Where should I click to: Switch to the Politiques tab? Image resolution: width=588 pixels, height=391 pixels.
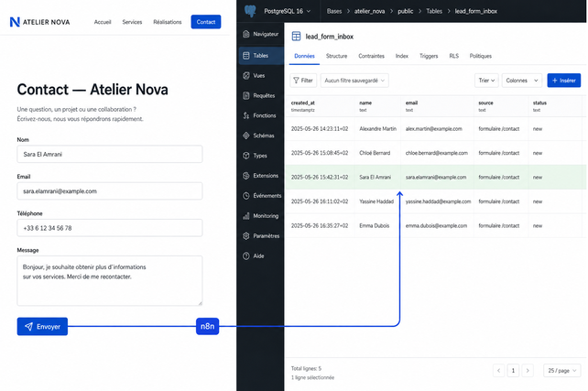tap(480, 56)
